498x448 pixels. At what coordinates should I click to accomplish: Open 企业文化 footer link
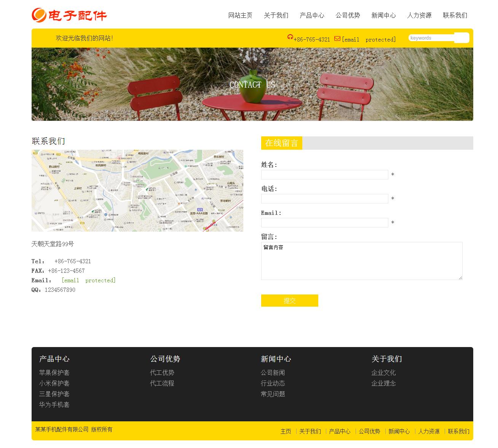point(383,373)
